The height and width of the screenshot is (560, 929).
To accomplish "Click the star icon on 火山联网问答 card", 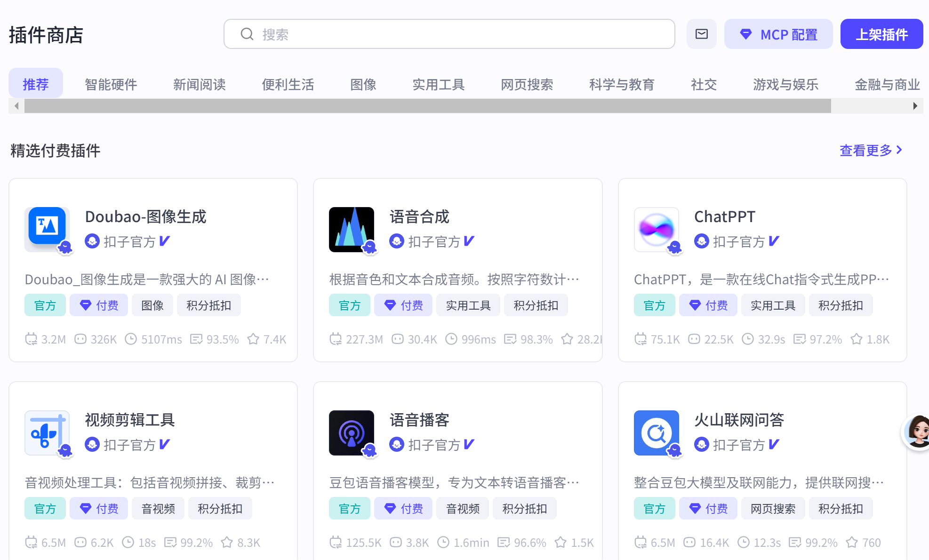I will tap(852, 542).
